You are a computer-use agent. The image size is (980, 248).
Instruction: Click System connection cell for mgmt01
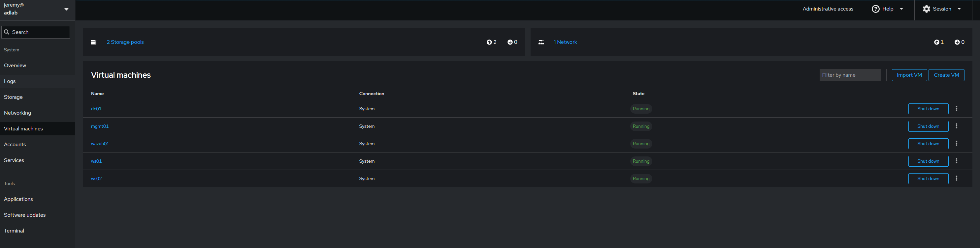point(367,126)
